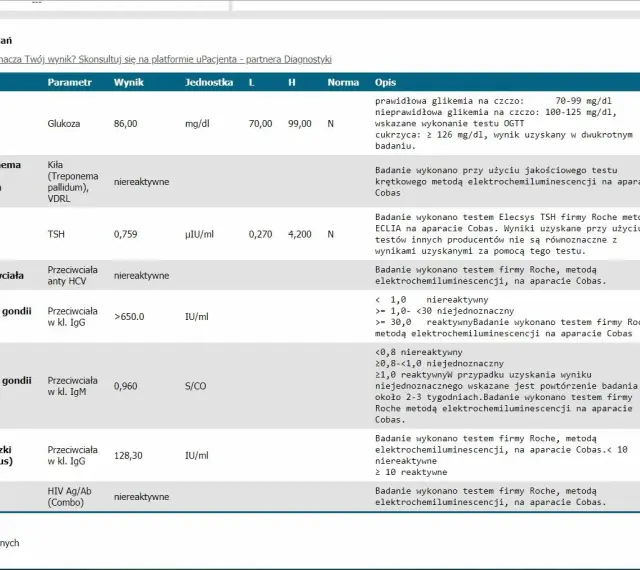The height and width of the screenshot is (570, 640).
Task: Select the N norm flag for TSH
Action: (x=331, y=234)
